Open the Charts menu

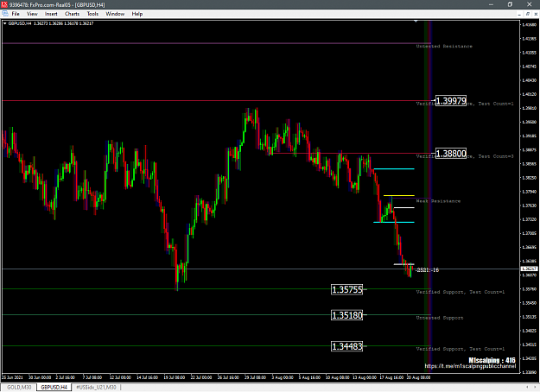click(72, 14)
